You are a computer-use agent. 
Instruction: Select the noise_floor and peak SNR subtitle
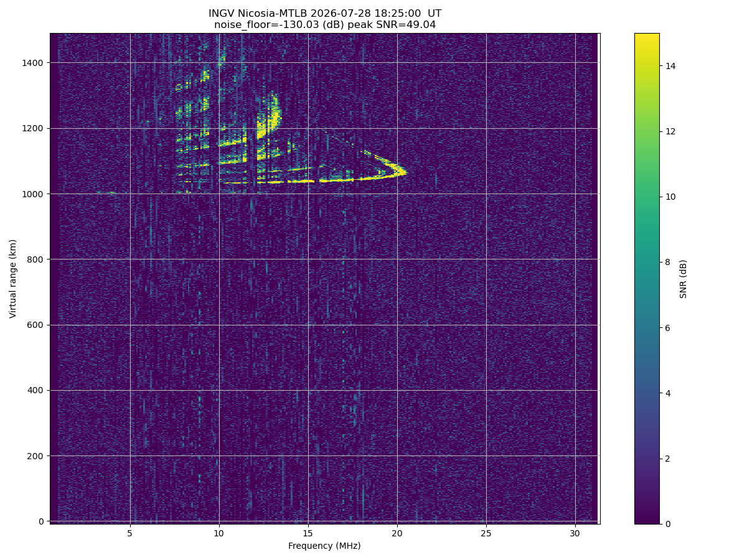tap(324, 25)
